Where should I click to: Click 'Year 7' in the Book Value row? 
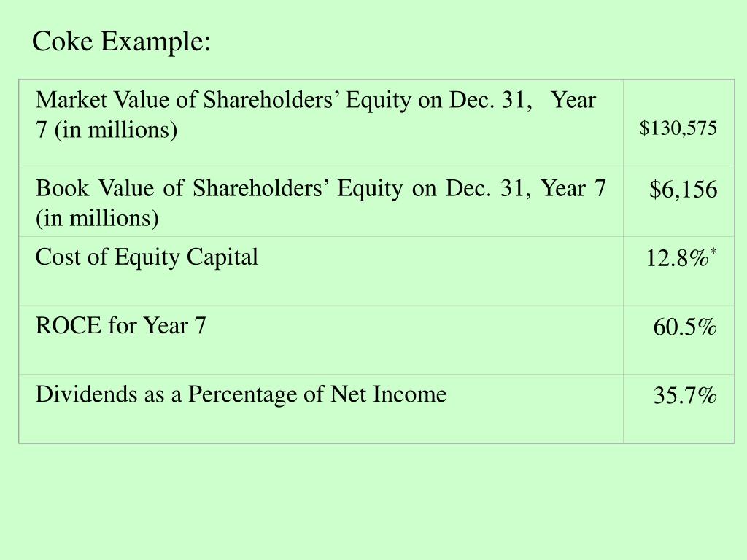[573, 188]
